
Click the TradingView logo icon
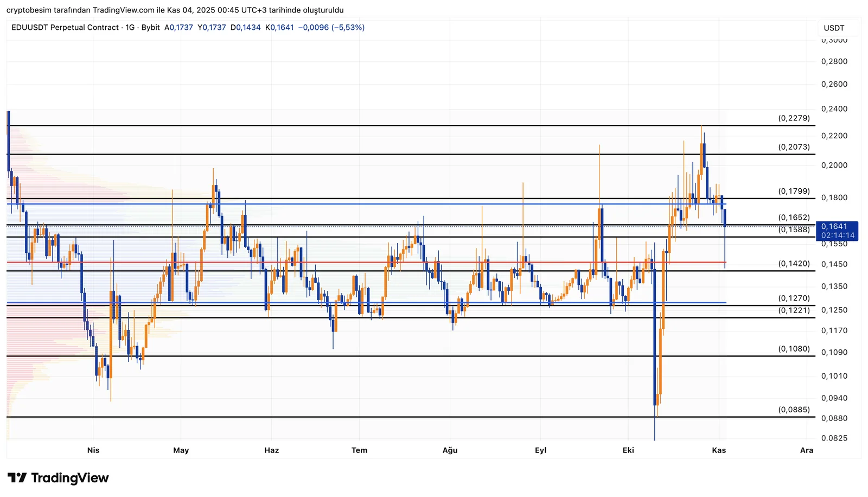coord(17,478)
